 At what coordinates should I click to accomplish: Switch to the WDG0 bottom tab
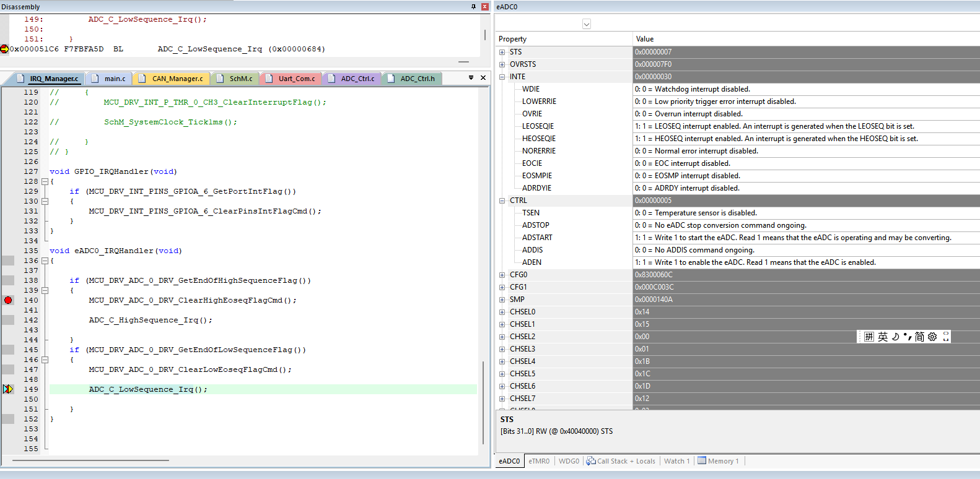[569, 461]
